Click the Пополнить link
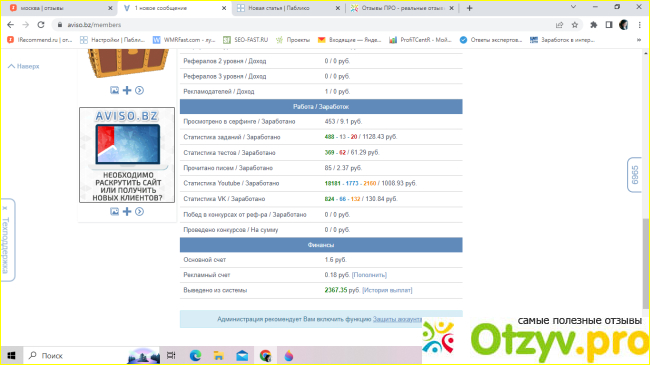Viewport: 650px width, 365px height. (369, 275)
